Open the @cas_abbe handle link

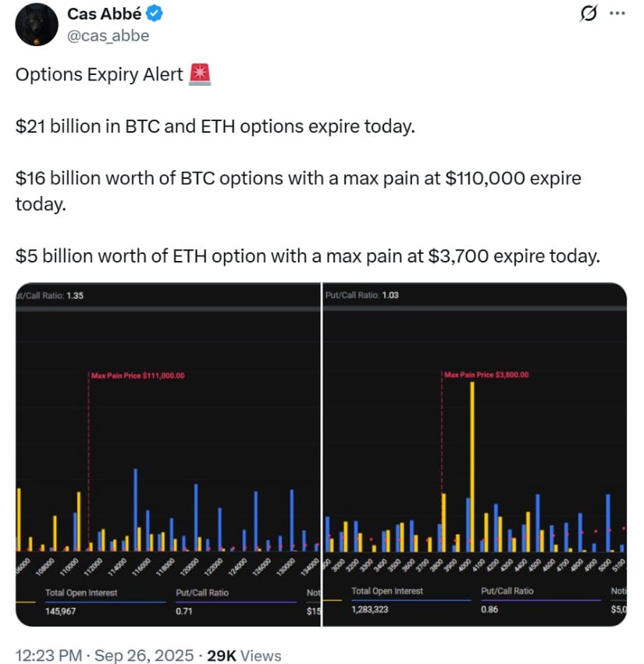tap(109, 36)
